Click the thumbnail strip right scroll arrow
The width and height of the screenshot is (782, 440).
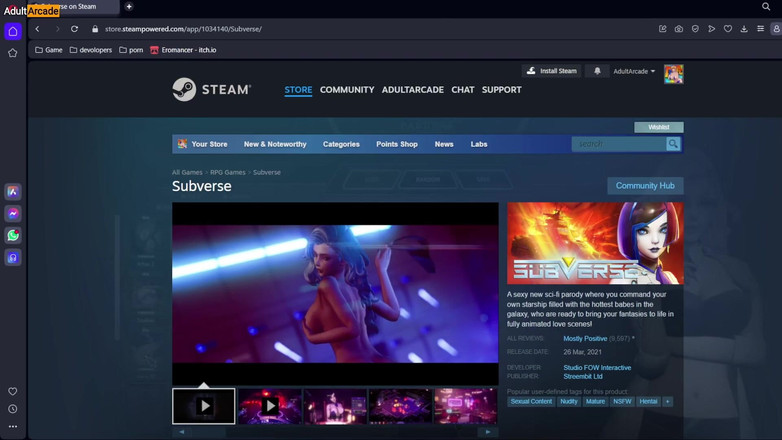(x=487, y=432)
